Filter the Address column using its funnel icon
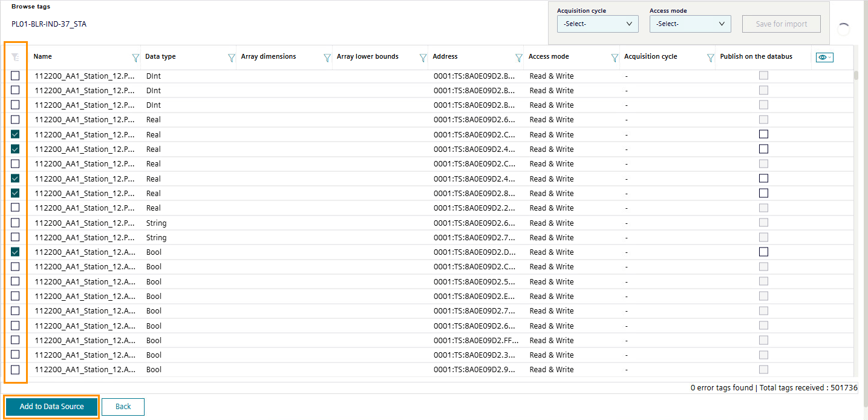The height and width of the screenshot is (420, 868). coord(518,57)
